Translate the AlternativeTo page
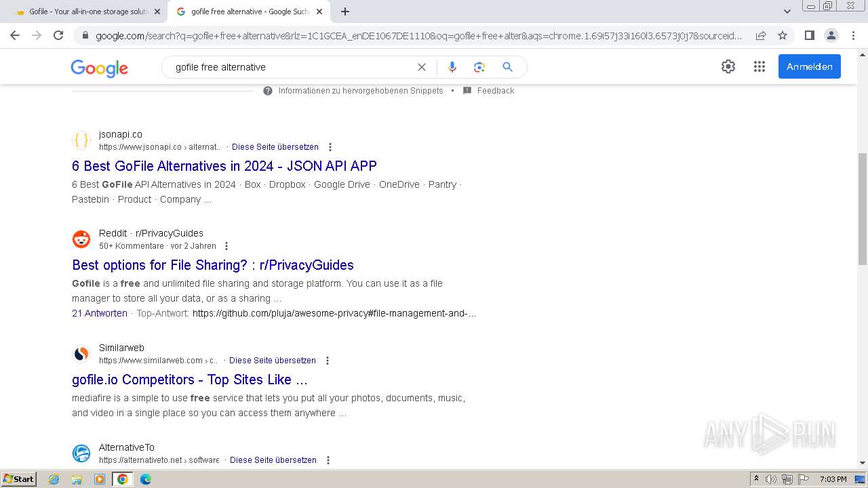The image size is (868, 488). (273, 460)
